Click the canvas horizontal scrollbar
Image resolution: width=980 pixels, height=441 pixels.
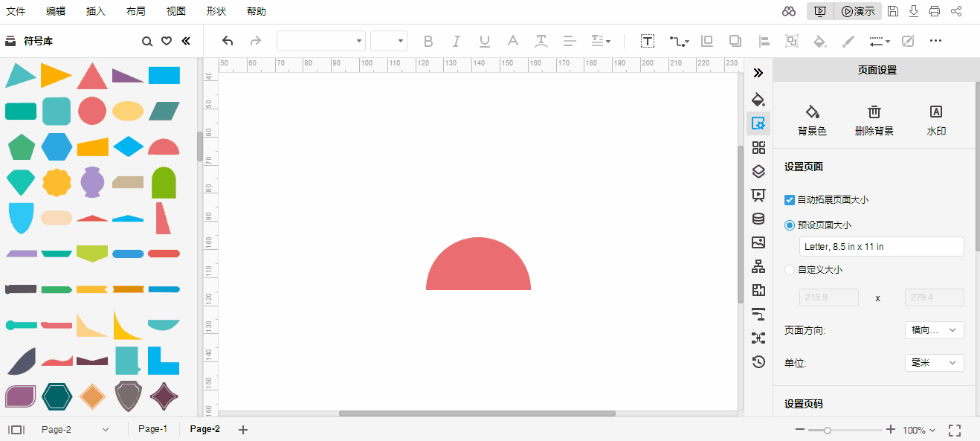[477, 413]
